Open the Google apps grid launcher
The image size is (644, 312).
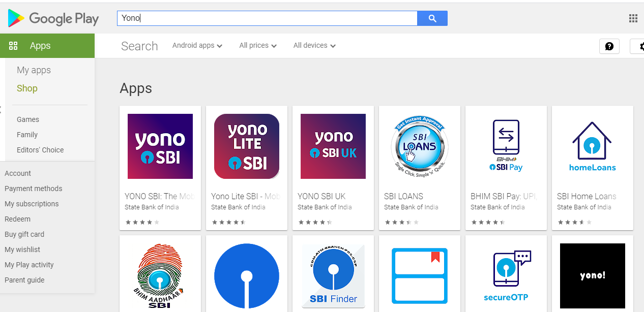(633, 19)
